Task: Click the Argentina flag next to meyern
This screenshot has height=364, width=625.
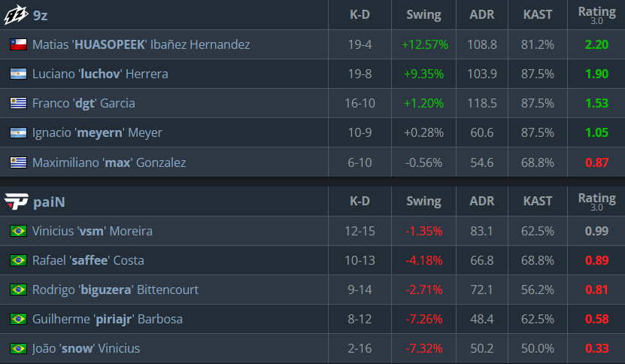Action: (18, 132)
